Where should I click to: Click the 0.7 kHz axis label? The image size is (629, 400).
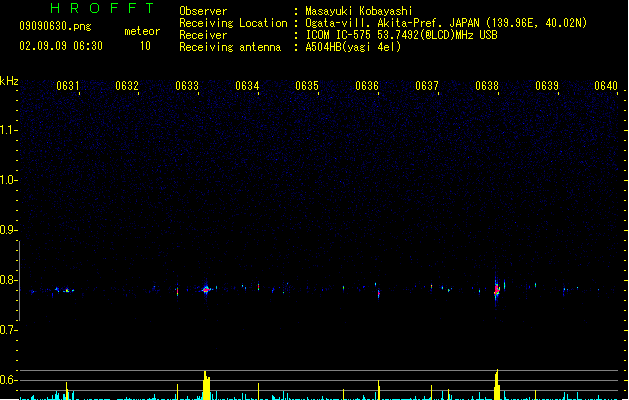click(x=8, y=330)
